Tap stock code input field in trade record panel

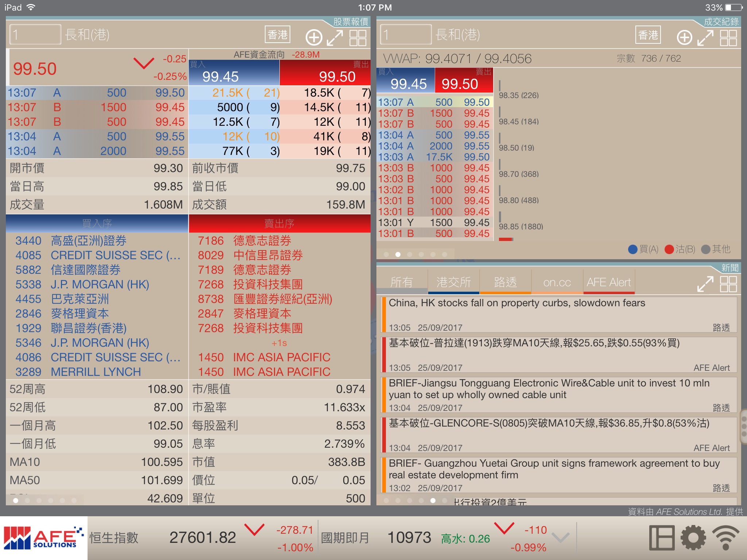pyautogui.click(x=406, y=35)
